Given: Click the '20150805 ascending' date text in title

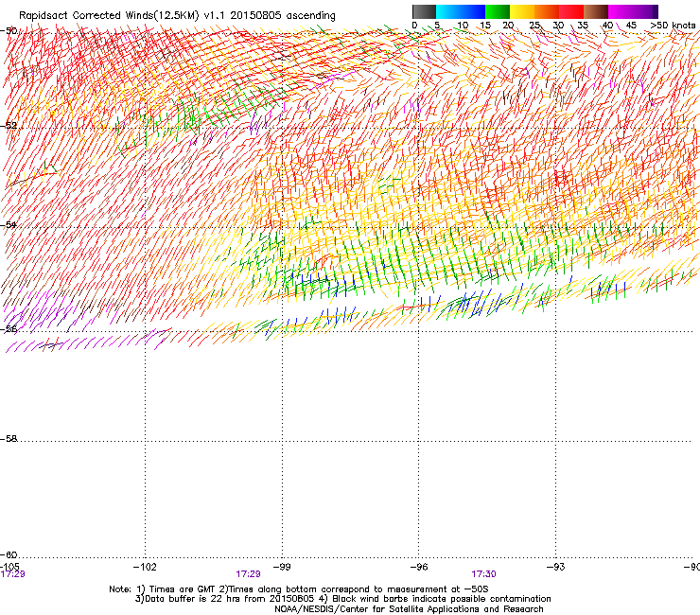Looking at the screenshot, I should click(x=283, y=15).
